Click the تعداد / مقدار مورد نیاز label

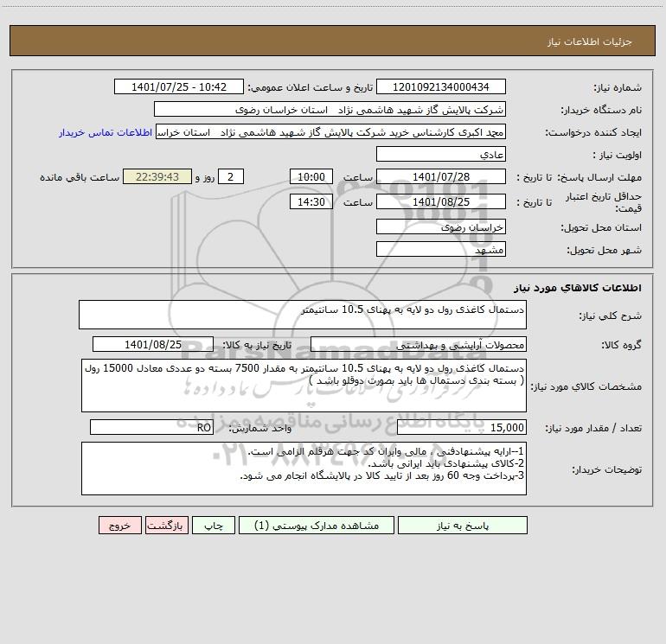coord(593,428)
